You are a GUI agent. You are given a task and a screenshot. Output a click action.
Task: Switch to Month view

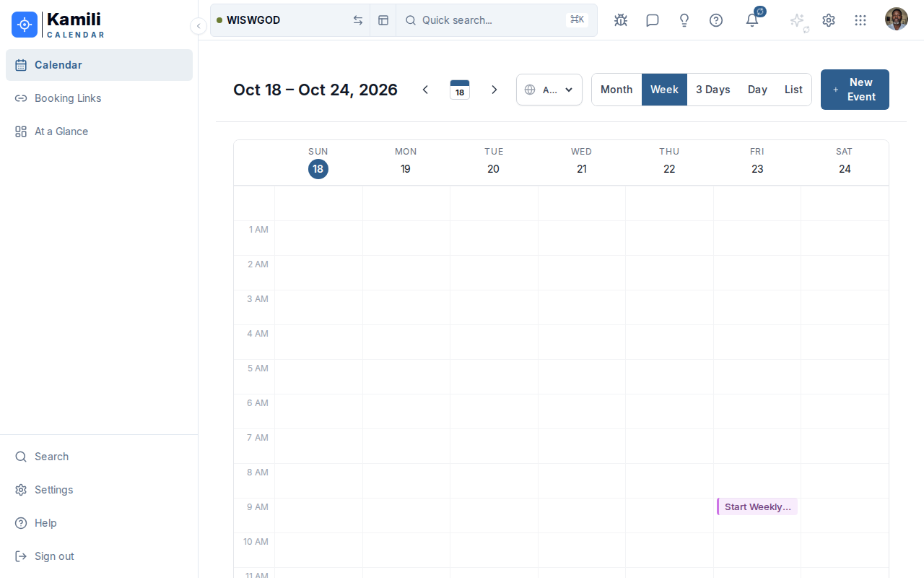pyautogui.click(x=616, y=90)
